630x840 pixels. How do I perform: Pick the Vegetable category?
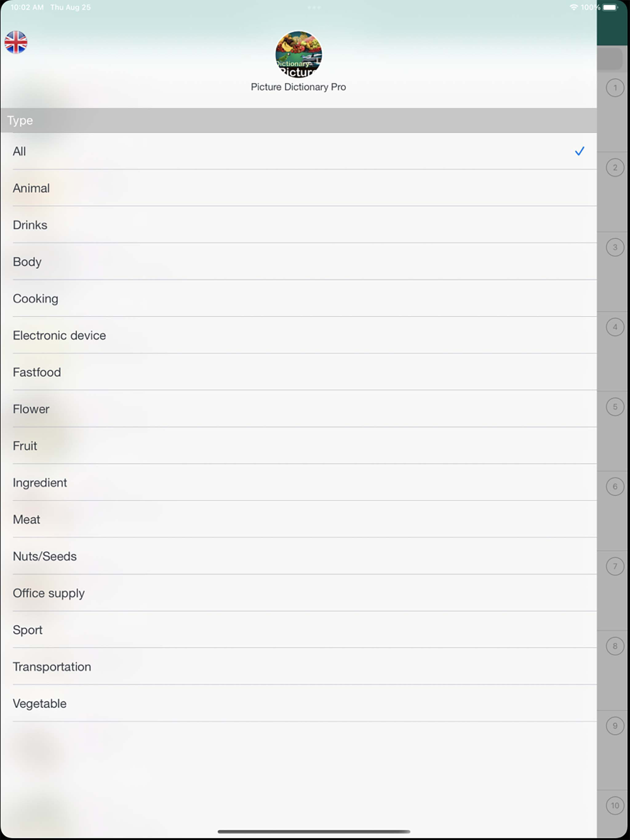coord(299,703)
